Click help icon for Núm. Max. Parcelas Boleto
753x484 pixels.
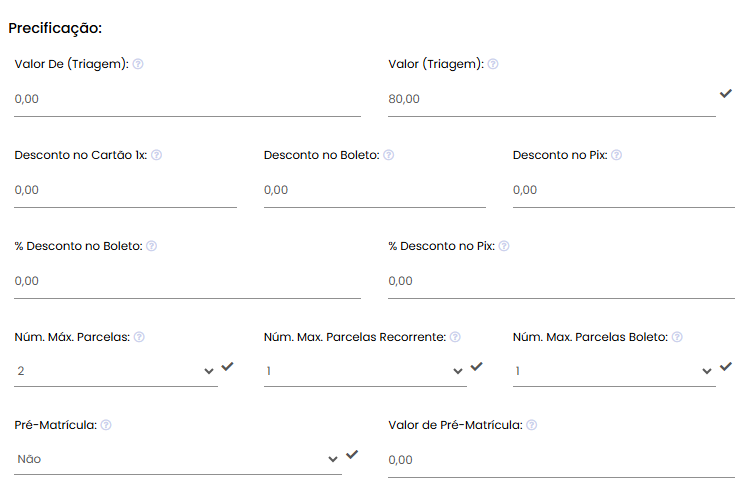(677, 337)
